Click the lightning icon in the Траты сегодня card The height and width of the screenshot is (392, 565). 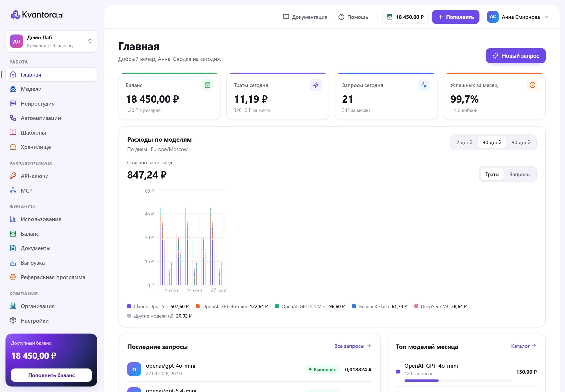point(316,85)
